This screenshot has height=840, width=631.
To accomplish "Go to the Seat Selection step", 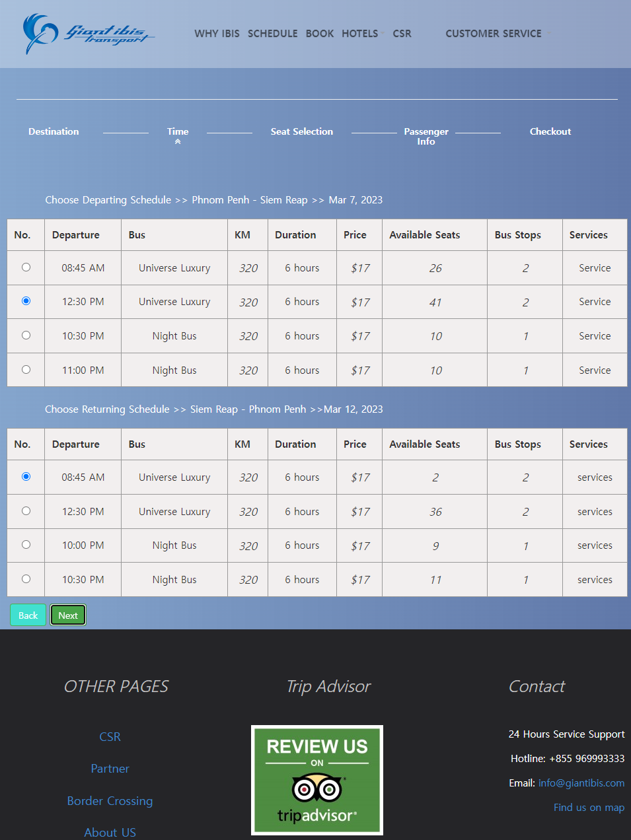I will point(302,131).
